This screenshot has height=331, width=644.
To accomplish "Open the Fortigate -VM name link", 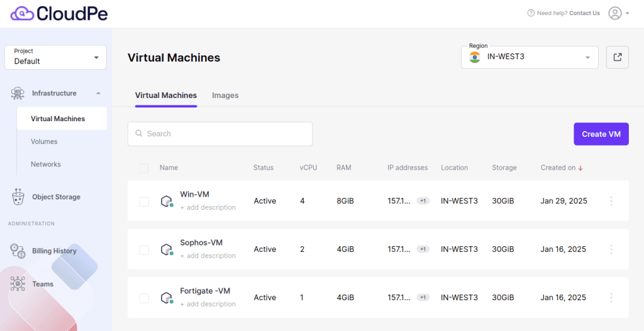I will pyautogui.click(x=205, y=291).
